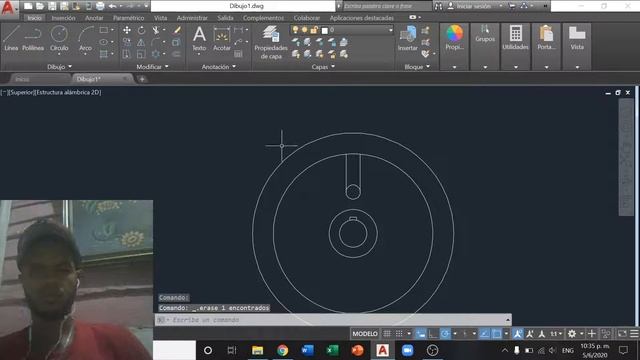Choose the Rotate tool in Modificar
The image size is (640, 360).
coord(141,30)
